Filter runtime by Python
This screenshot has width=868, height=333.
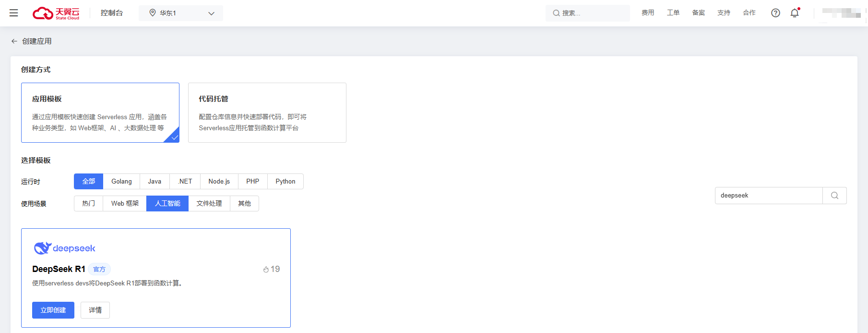pyautogui.click(x=285, y=181)
